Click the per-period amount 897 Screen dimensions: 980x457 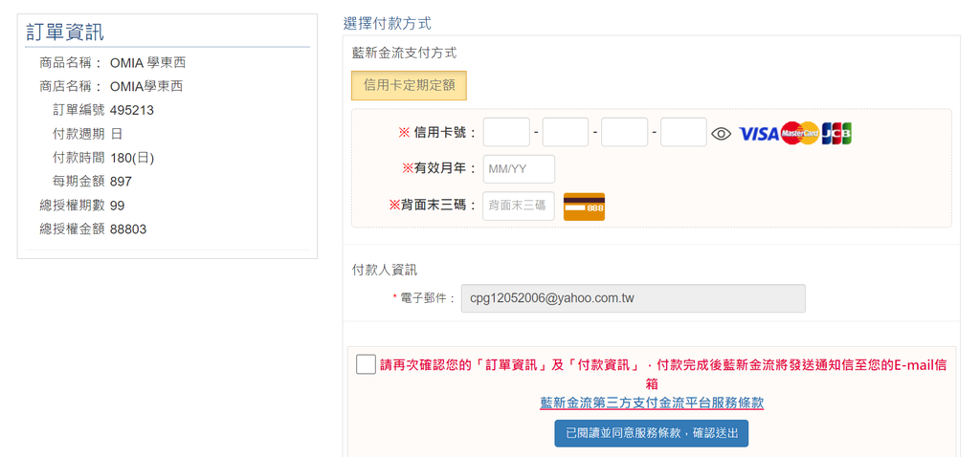tap(121, 182)
